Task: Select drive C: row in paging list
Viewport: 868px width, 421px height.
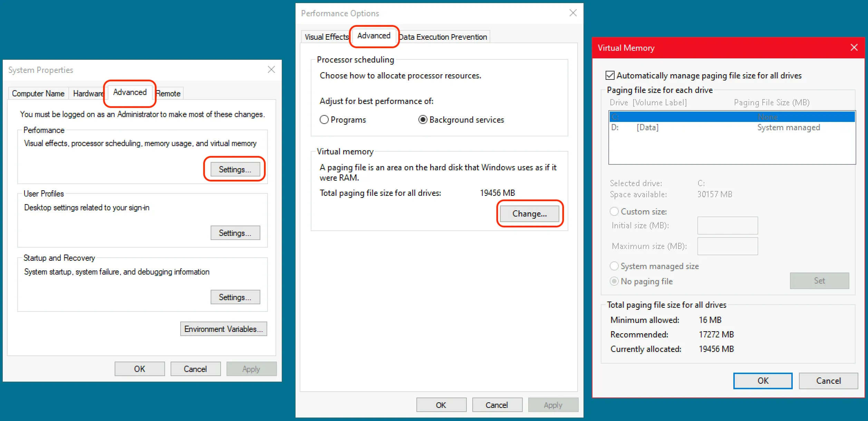Action: 731,117
